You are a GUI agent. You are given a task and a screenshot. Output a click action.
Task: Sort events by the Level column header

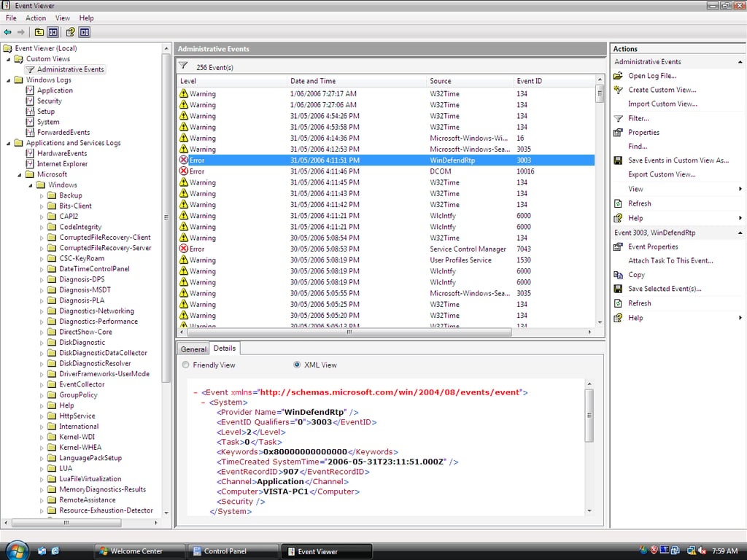pos(232,81)
